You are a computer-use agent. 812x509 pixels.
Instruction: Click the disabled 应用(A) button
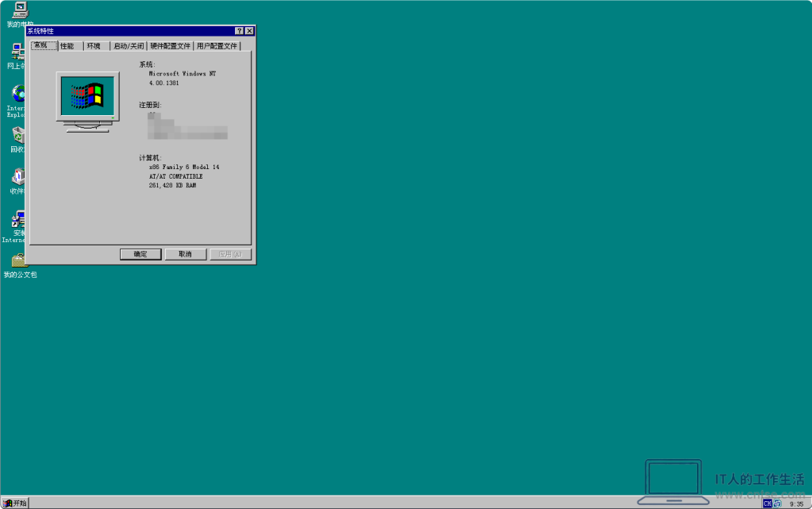pos(230,254)
